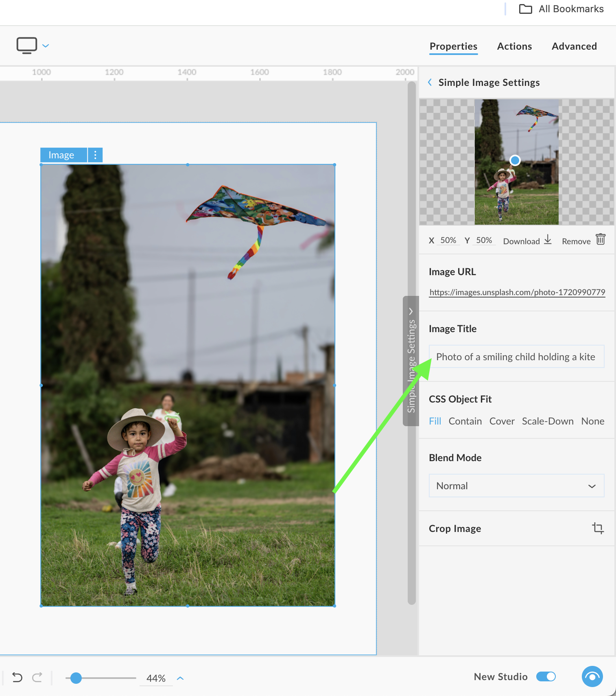
Task: Click the download arrow icon
Action: pyautogui.click(x=548, y=239)
